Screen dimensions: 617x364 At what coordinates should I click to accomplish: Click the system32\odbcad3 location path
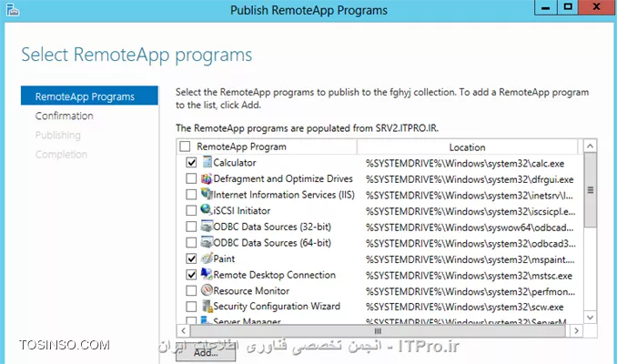pos(470,244)
